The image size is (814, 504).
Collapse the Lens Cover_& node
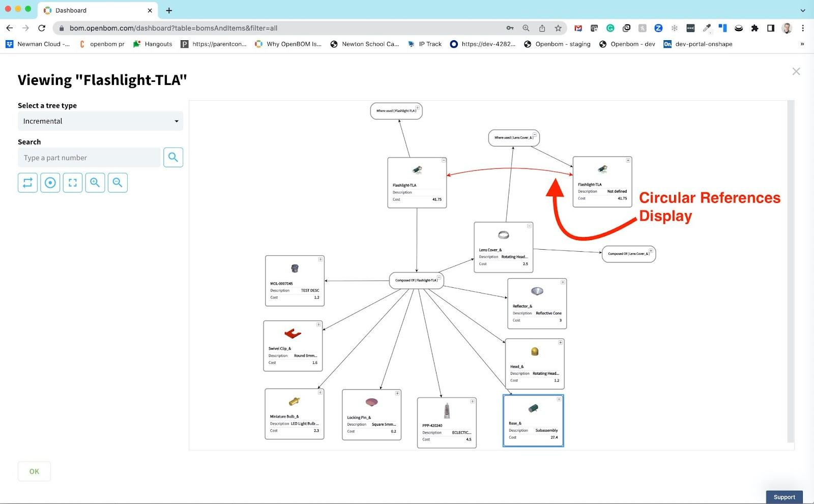(x=530, y=226)
